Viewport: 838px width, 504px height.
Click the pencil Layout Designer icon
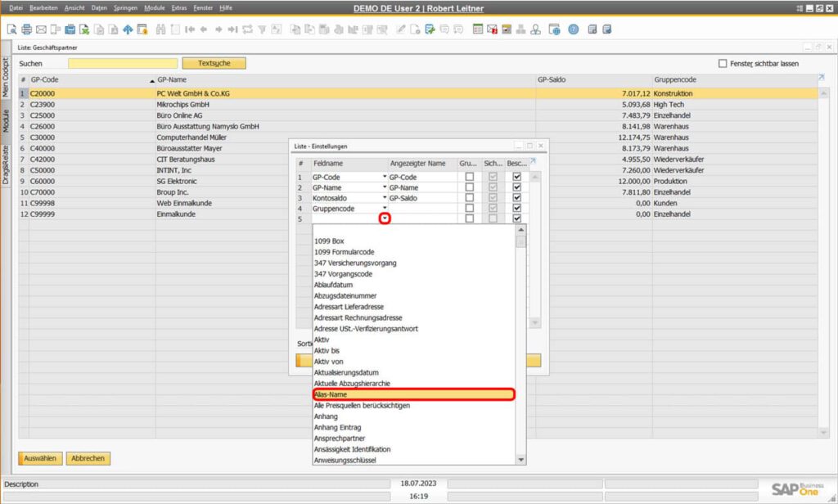(401, 29)
